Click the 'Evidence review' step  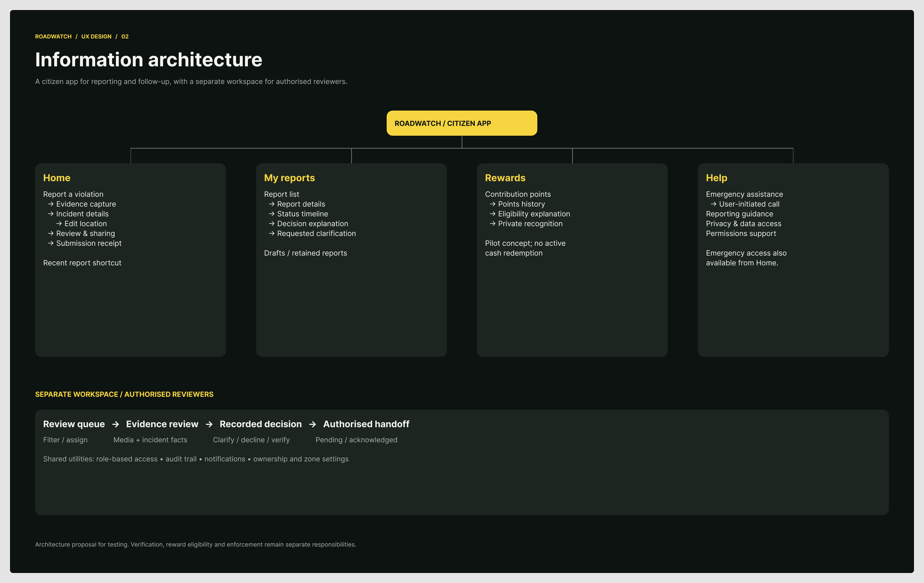tap(162, 424)
